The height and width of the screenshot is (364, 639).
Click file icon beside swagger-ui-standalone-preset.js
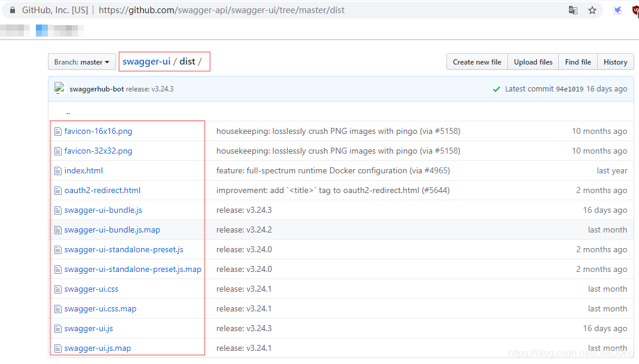[58, 250]
